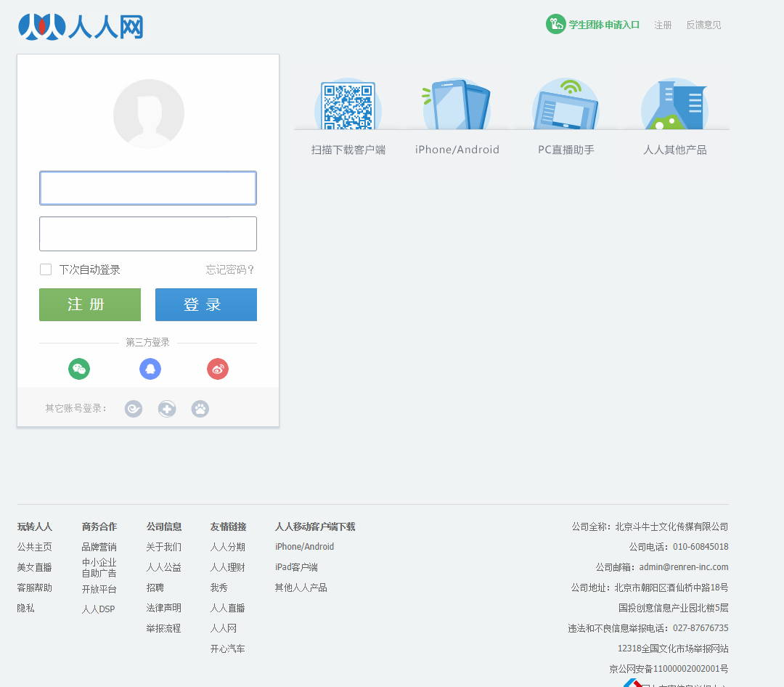Viewport: 784px width, 687px height.
Task: Enable the 下次自动登录 checkbox
Action: (46, 269)
